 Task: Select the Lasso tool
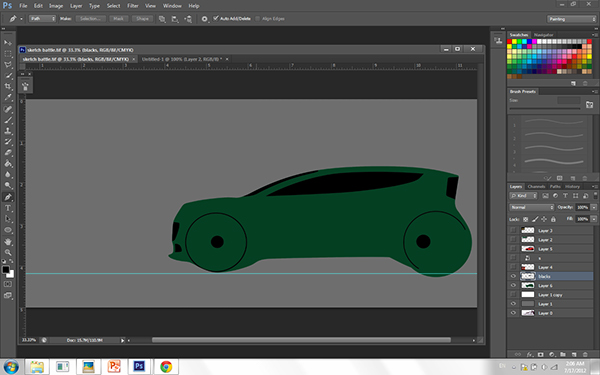click(x=8, y=65)
